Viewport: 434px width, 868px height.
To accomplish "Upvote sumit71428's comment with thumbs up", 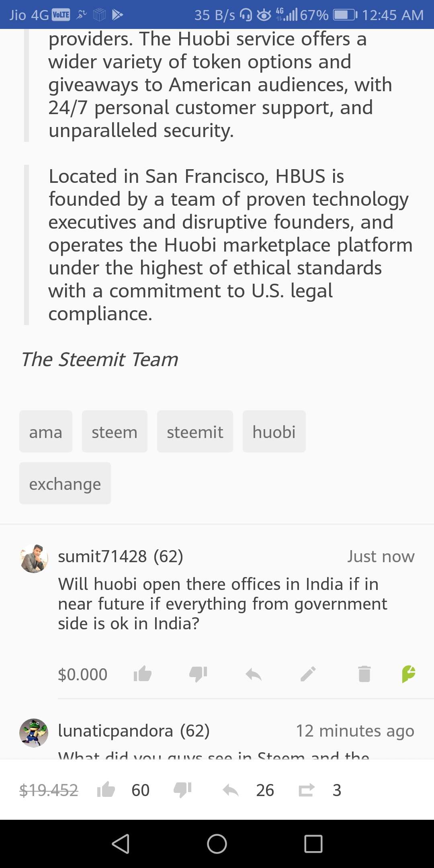I will (142, 674).
